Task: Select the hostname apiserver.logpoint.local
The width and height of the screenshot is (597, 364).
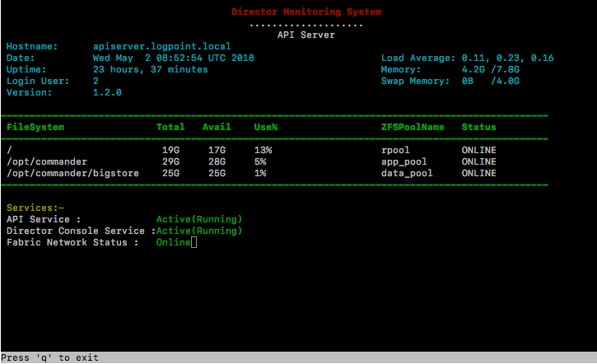Action: point(162,47)
